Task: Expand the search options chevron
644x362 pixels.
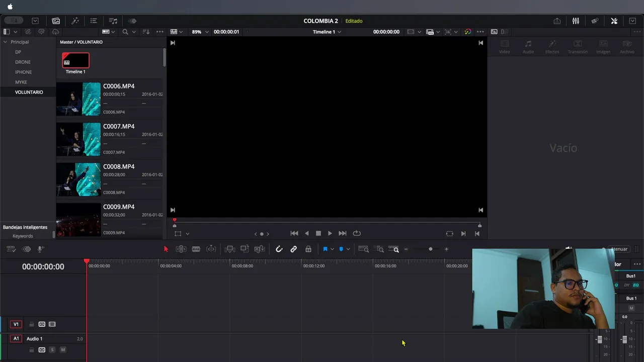Action: tap(133, 32)
